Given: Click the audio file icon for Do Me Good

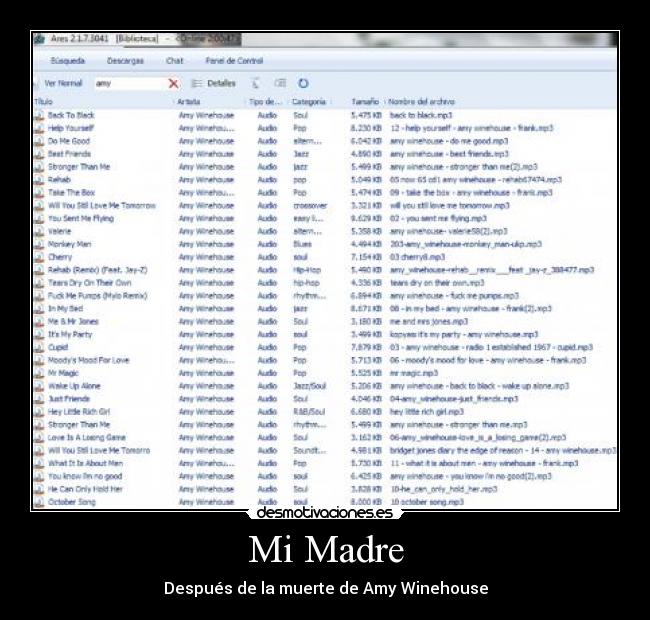Looking at the screenshot, I should click(x=39, y=141).
